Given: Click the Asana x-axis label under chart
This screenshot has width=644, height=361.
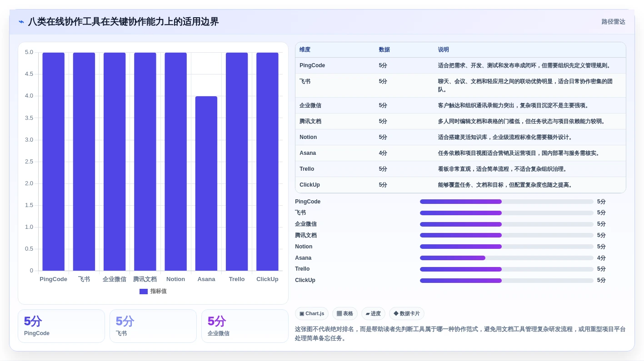Looking at the screenshot, I should pyautogui.click(x=206, y=279).
